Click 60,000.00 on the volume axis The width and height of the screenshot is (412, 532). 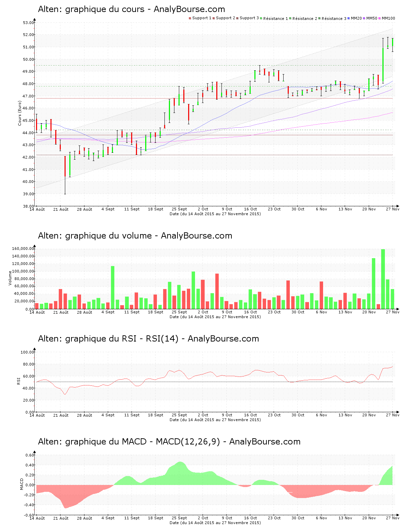click(x=24, y=286)
